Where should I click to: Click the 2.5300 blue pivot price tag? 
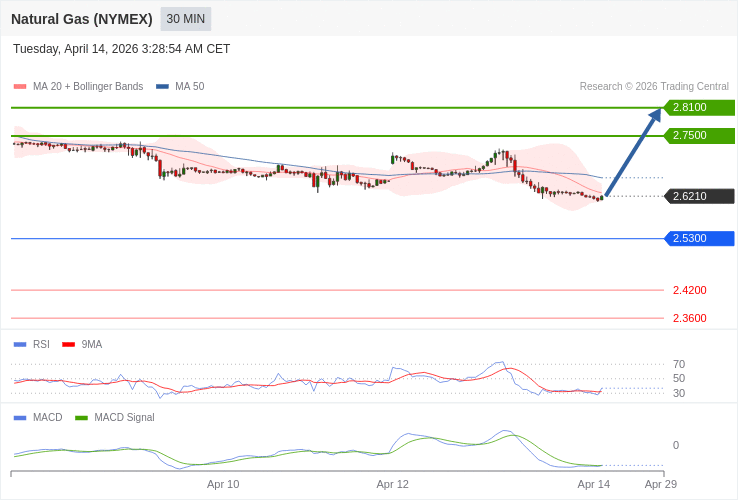point(699,238)
